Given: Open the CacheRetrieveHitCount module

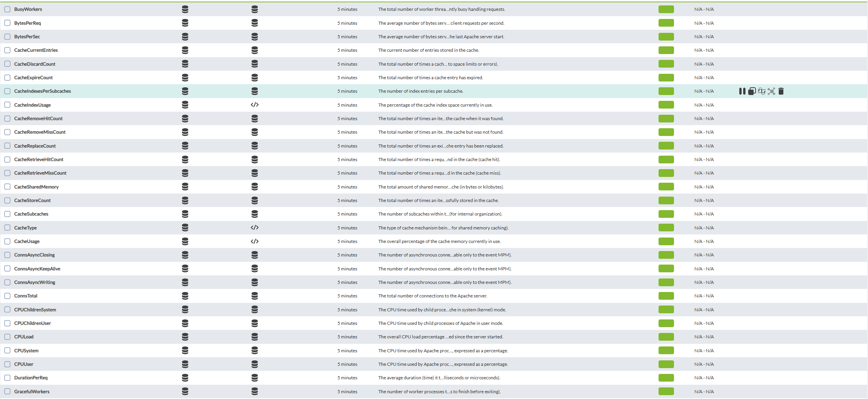Looking at the screenshot, I should (39, 160).
